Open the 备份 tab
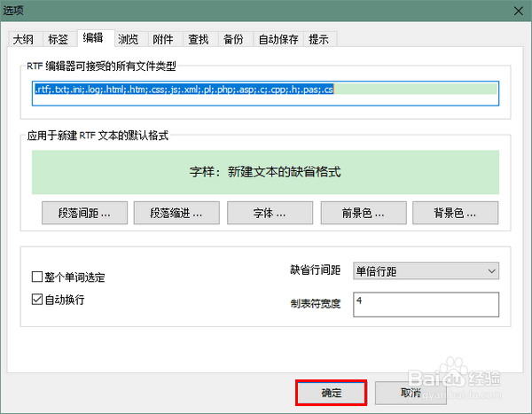The width and height of the screenshot is (532, 414). (236, 39)
